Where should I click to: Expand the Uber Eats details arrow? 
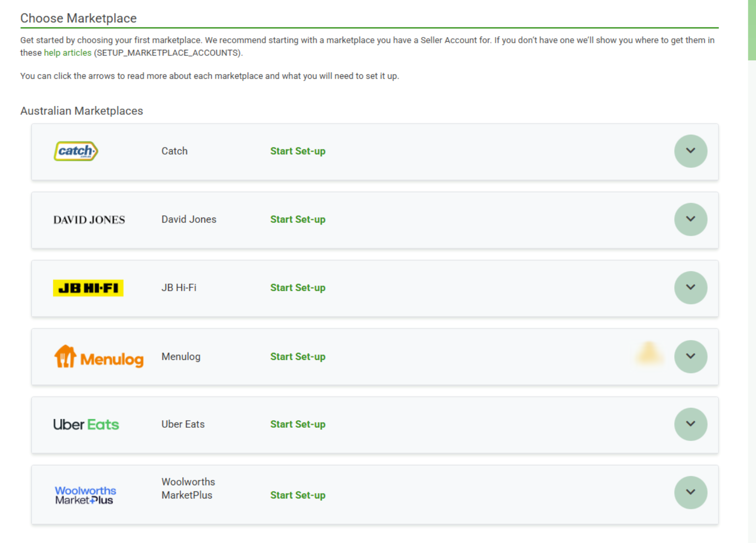click(x=691, y=424)
